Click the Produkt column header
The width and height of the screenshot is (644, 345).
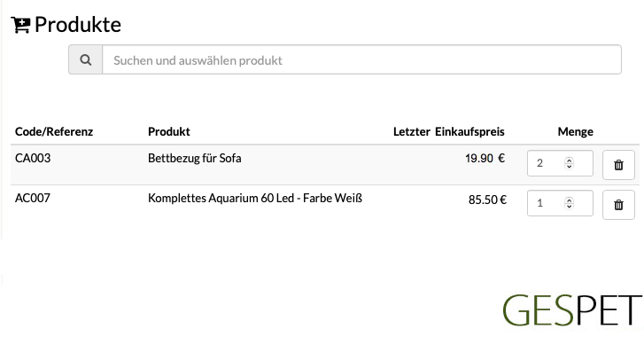169,131
